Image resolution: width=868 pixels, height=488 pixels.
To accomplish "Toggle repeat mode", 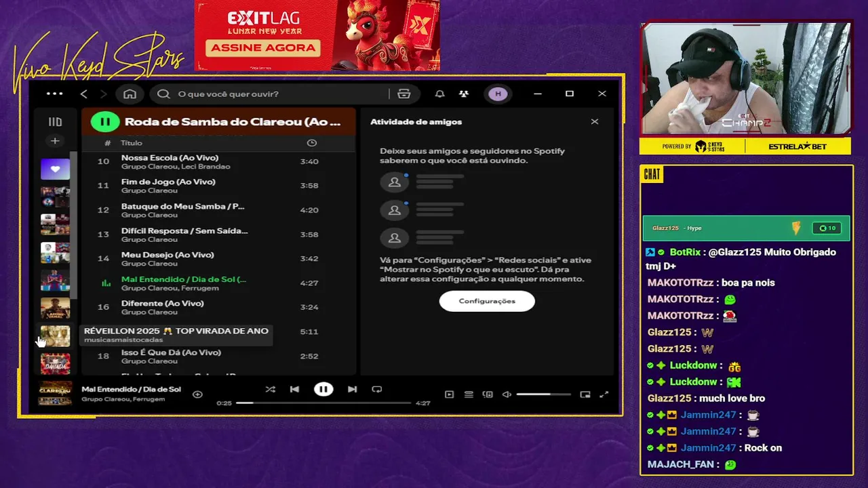I will [377, 389].
